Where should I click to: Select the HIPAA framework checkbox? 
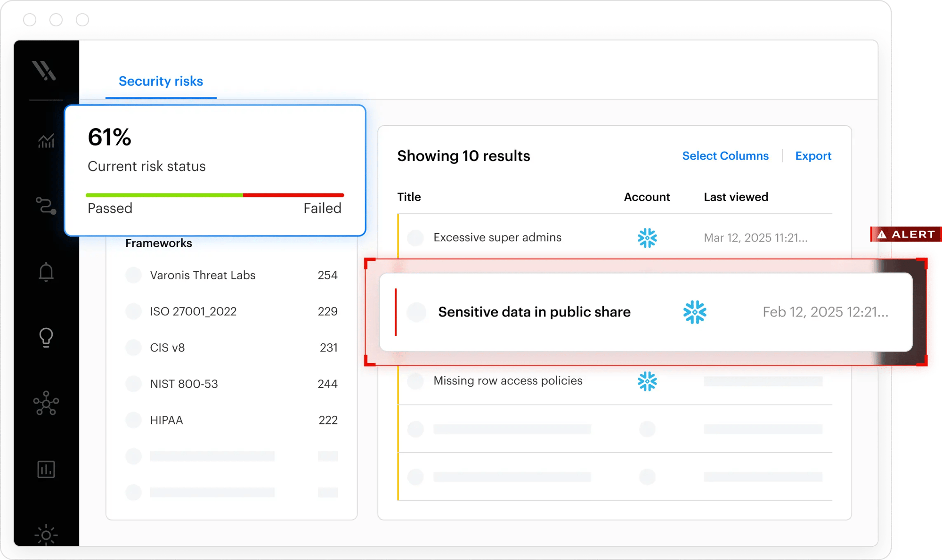[x=133, y=420]
